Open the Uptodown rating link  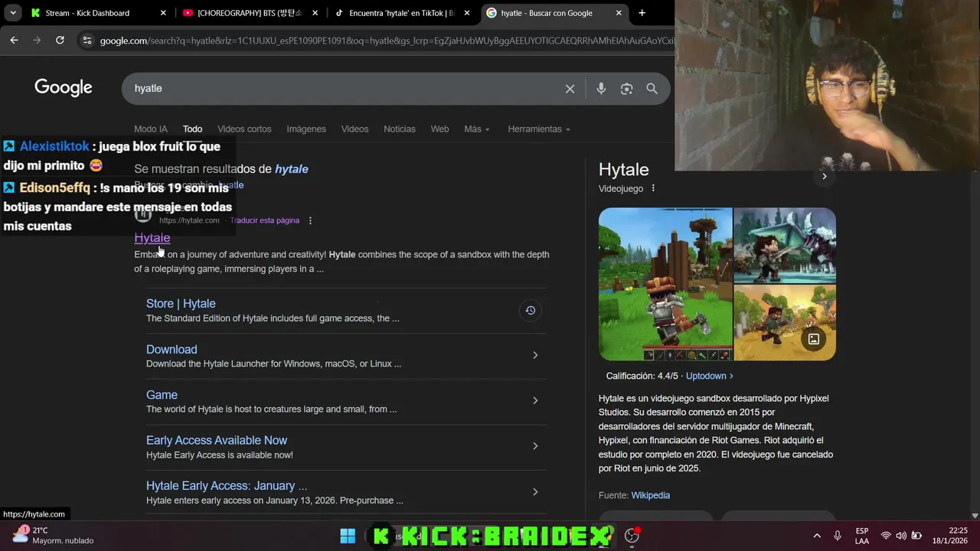click(709, 376)
